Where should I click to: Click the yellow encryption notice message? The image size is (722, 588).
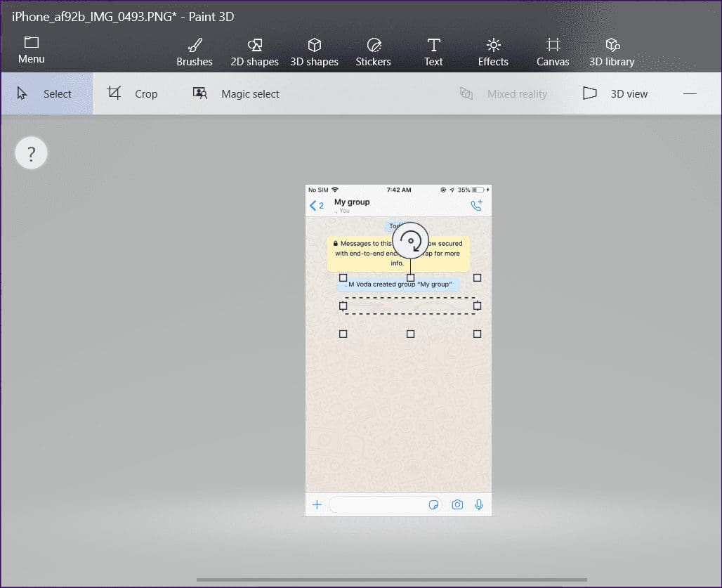coord(398,254)
